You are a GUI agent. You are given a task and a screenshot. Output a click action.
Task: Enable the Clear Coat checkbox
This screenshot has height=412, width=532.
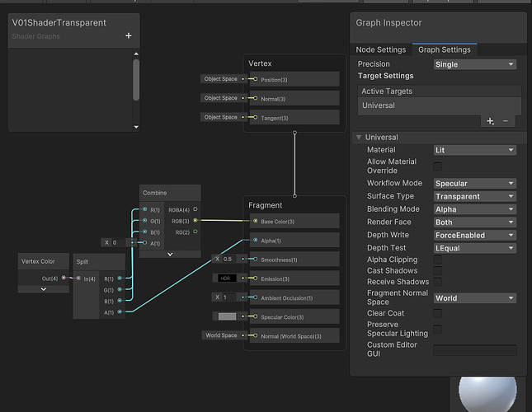438,313
